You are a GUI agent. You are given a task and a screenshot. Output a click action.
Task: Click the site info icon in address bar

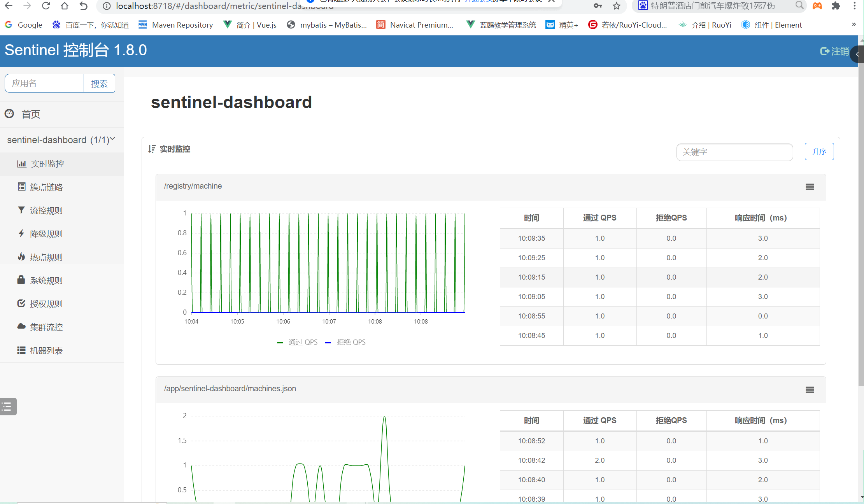(107, 6)
